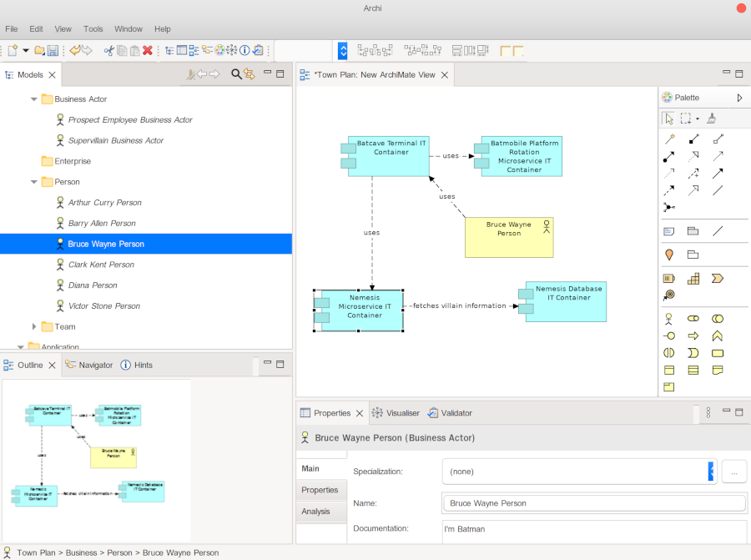751x560 pixels.
Task: Select the Junction tool in palette
Action: [669, 207]
